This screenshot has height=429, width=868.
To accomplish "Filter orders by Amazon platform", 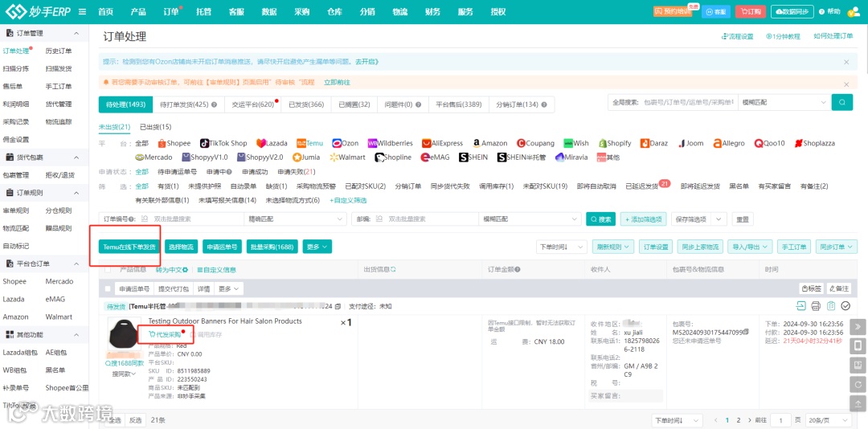I will pos(490,143).
